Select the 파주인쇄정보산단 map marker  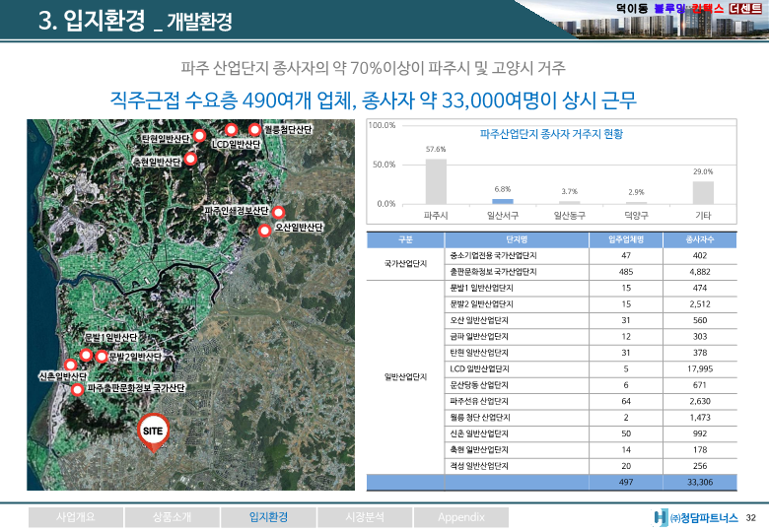[x=278, y=212]
